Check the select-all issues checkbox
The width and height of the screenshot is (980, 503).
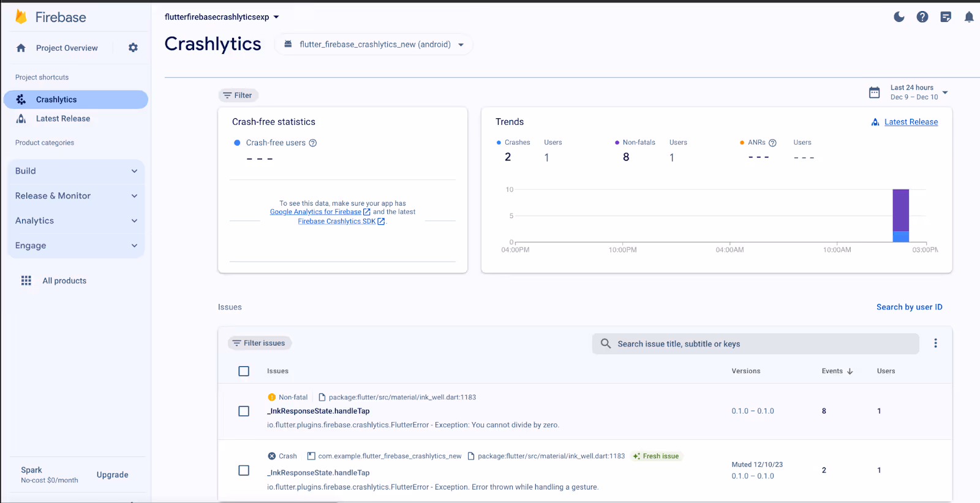(244, 371)
